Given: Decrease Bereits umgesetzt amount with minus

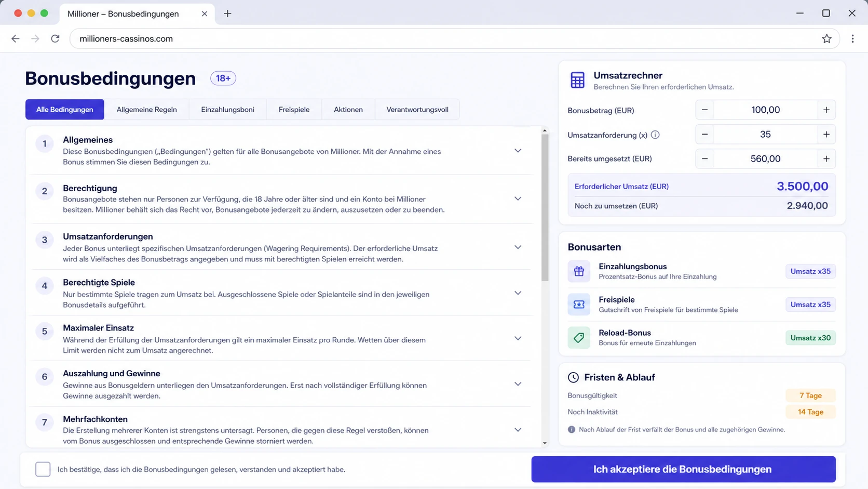Looking at the screenshot, I should [704, 158].
